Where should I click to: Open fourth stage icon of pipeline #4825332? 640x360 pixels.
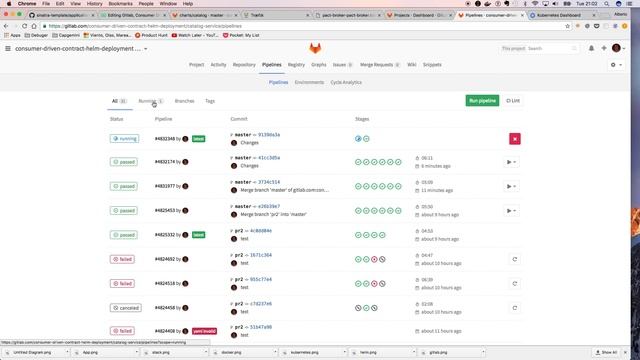(382, 235)
